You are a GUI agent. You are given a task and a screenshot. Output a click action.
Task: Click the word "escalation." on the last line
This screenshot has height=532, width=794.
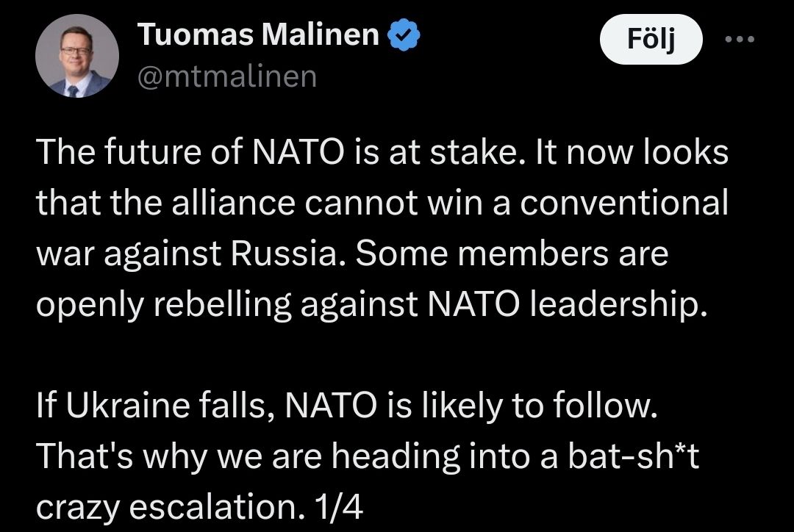click(218, 507)
